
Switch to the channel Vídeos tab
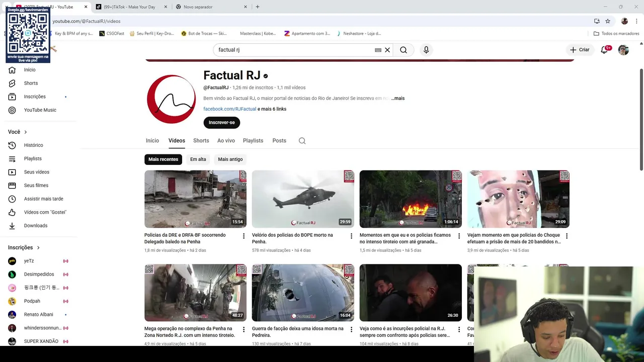(x=177, y=141)
